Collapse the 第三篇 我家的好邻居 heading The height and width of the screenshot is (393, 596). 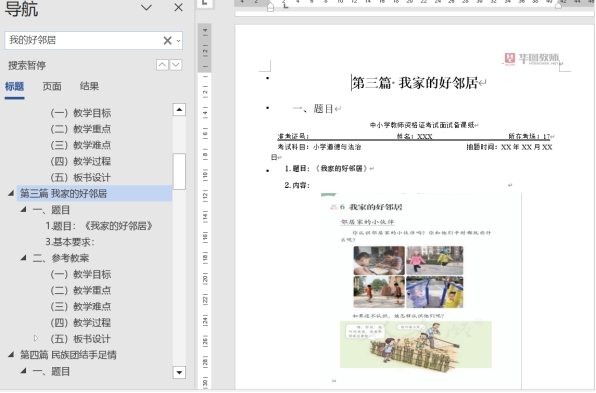click(11, 193)
